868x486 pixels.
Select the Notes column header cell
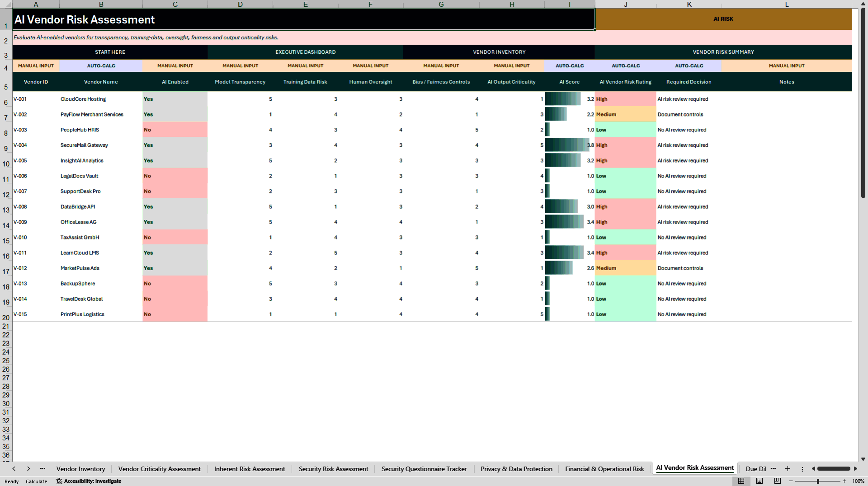(787, 82)
